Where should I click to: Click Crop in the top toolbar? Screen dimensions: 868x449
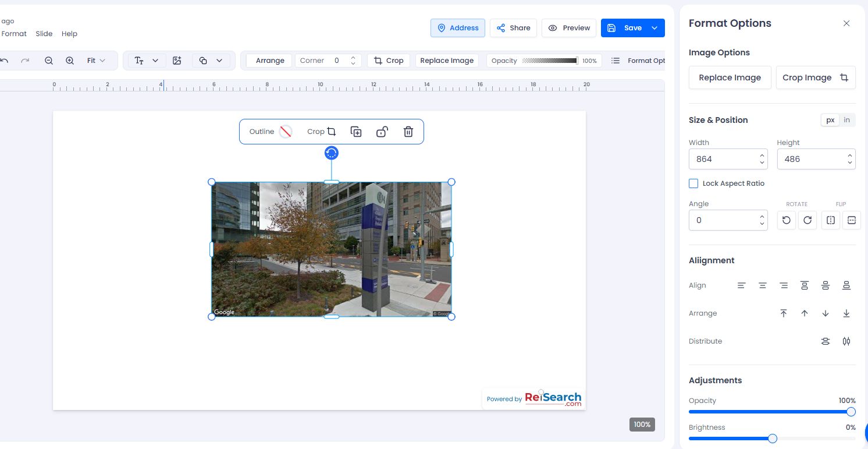coord(389,61)
